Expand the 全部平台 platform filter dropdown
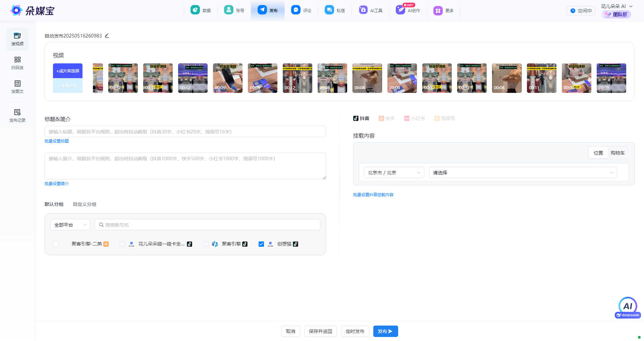Screen dimensions: 644x341 click(70, 225)
